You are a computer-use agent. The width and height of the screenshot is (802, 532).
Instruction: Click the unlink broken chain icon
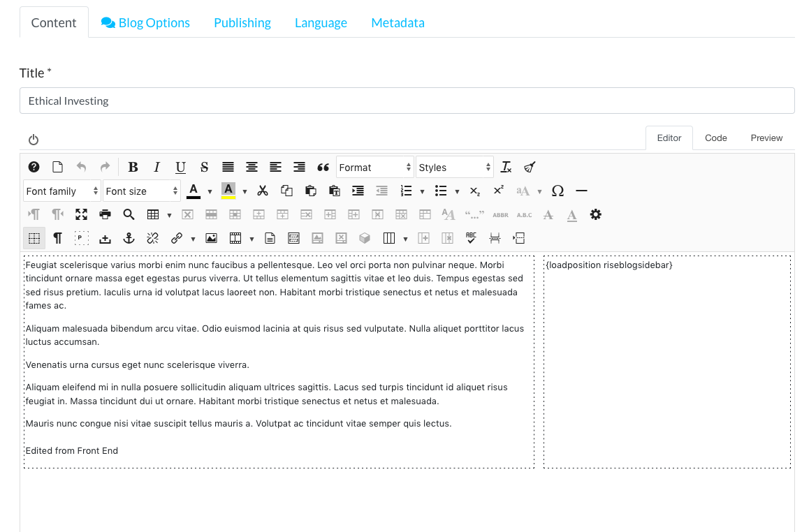(152, 237)
